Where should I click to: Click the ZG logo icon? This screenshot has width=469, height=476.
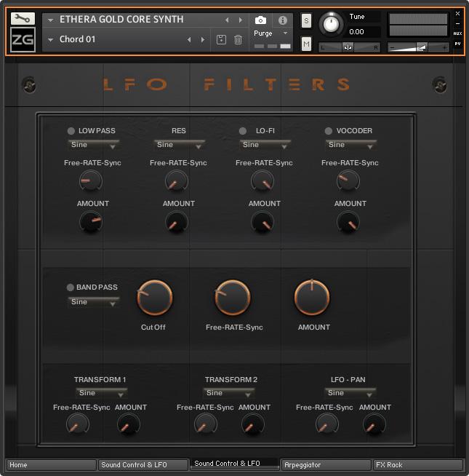click(x=23, y=39)
